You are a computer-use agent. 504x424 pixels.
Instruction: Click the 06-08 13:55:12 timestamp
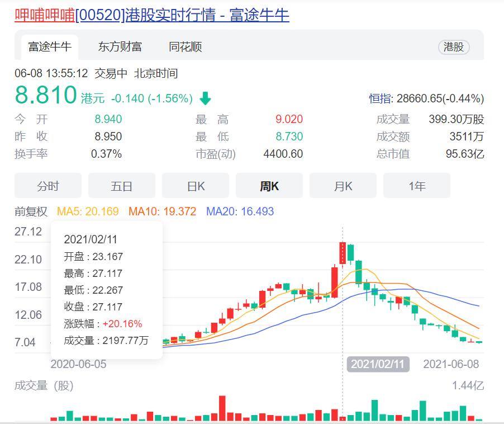pos(51,73)
